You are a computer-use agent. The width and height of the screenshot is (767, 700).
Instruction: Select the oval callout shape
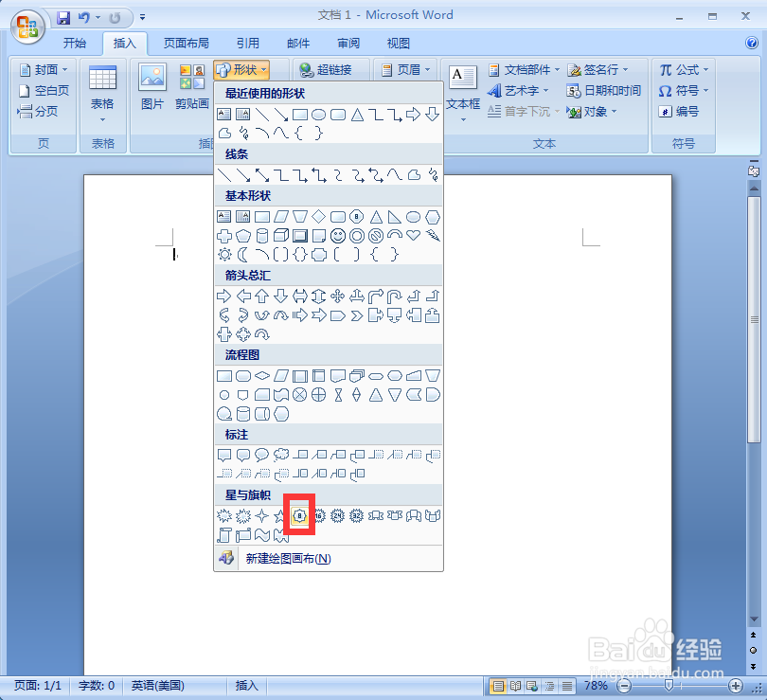pyautogui.click(x=262, y=455)
